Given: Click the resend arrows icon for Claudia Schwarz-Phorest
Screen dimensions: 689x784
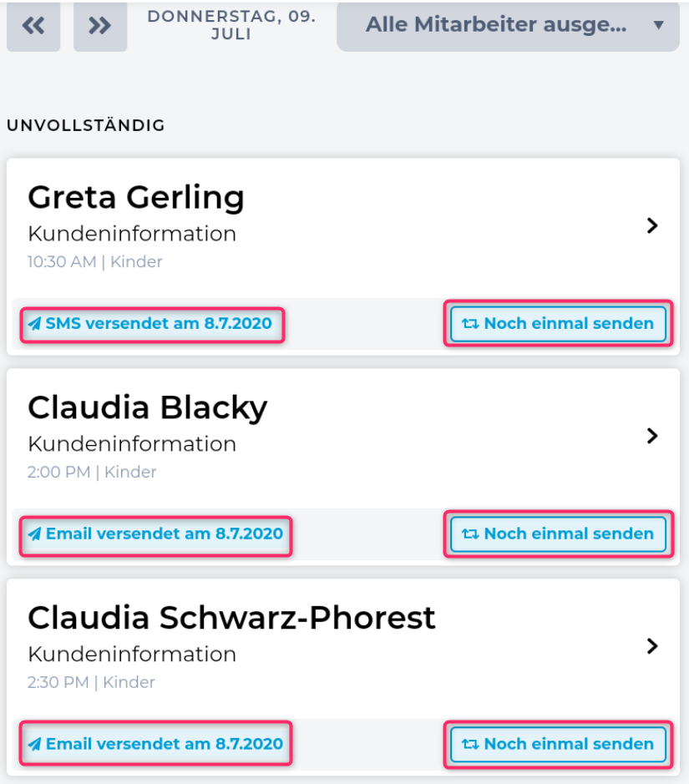Looking at the screenshot, I should tap(470, 745).
